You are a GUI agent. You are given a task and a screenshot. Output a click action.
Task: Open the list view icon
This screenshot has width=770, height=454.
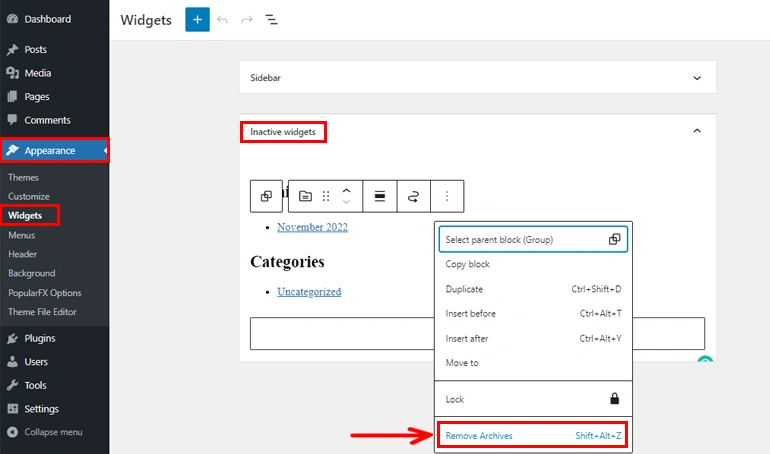(271, 20)
